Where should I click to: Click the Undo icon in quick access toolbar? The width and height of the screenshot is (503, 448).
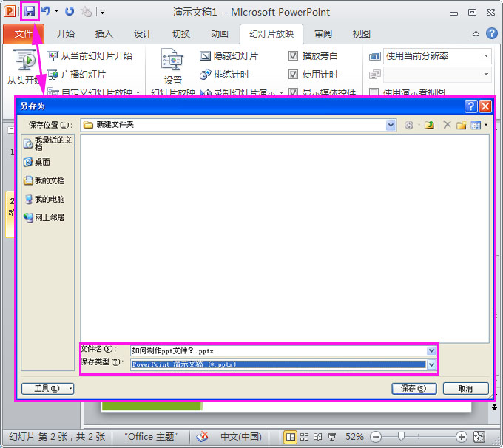point(46,11)
